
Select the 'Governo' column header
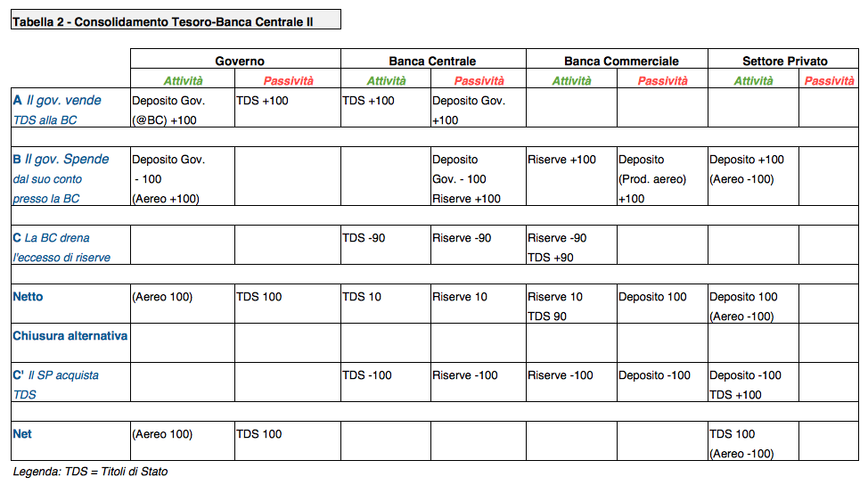tap(239, 62)
